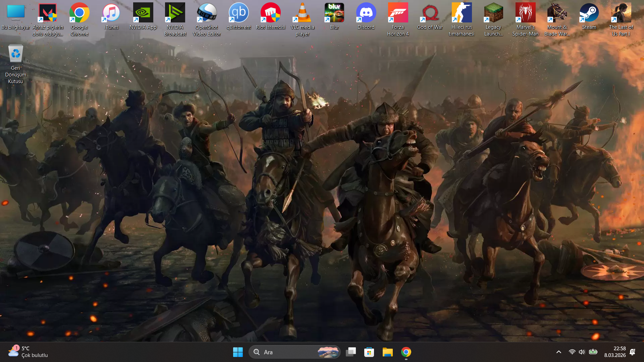Open Wi-Fi network settings in the tray

point(572,352)
